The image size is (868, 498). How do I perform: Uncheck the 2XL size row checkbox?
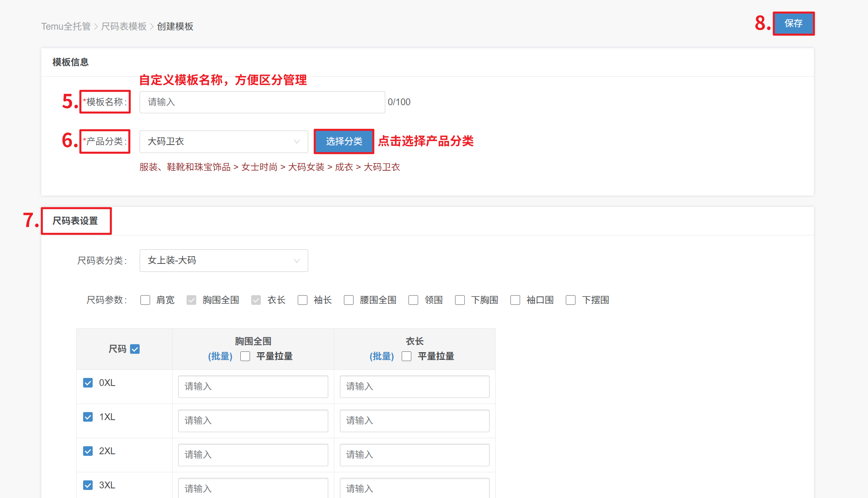pos(88,451)
